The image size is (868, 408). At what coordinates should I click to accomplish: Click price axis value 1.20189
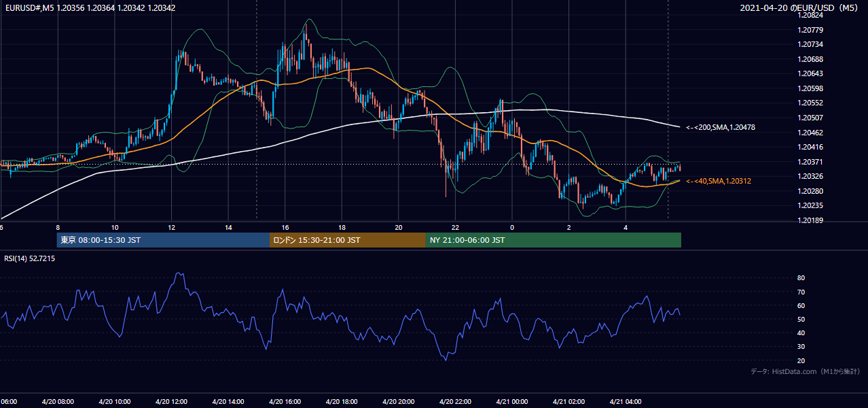[811, 220]
